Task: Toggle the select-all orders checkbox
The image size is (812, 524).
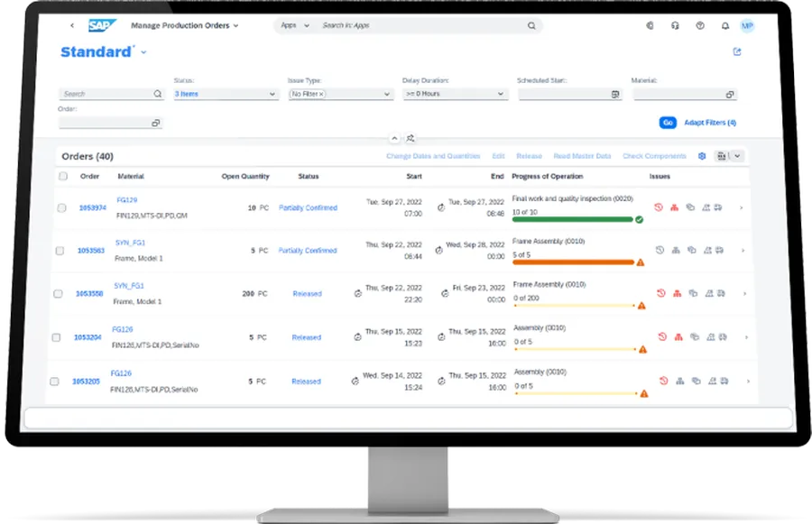Action: tap(63, 177)
